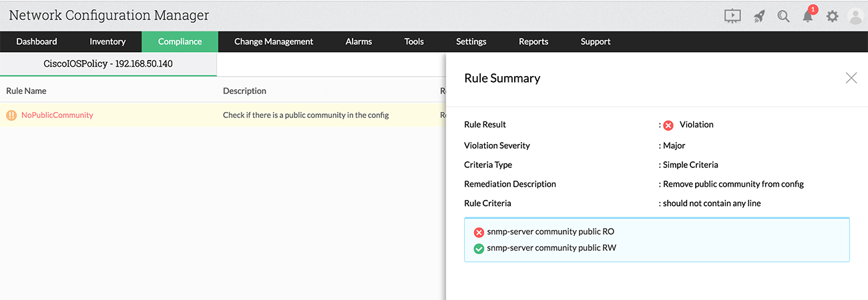Close the Rule Summary panel
The width and height of the screenshot is (868, 300).
pyautogui.click(x=851, y=78)
